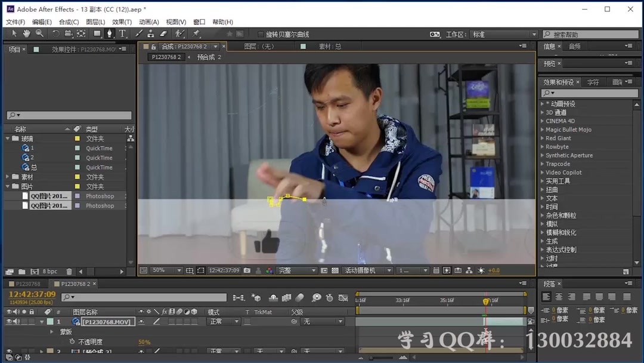644x363 pixels.
Task: Hide the P1230768.MOV layer visibility
Action: [x=9, y=321]
